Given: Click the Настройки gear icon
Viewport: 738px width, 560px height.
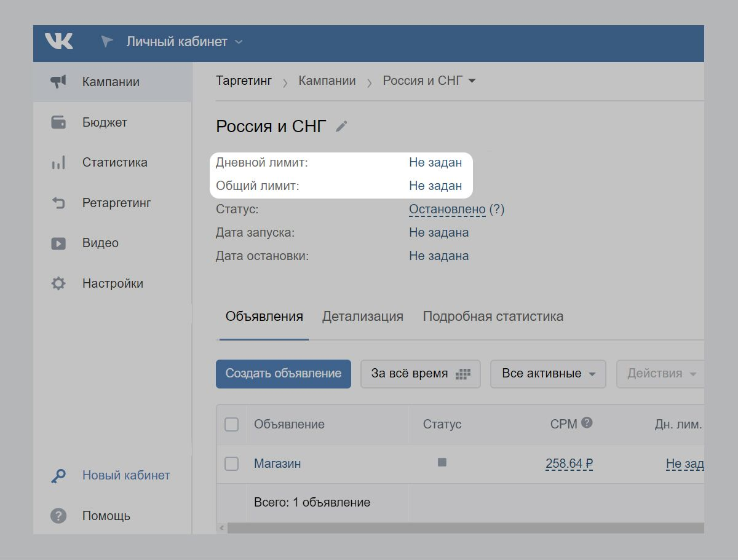Looking at the screenshot, I should click(x=58, y=283).
